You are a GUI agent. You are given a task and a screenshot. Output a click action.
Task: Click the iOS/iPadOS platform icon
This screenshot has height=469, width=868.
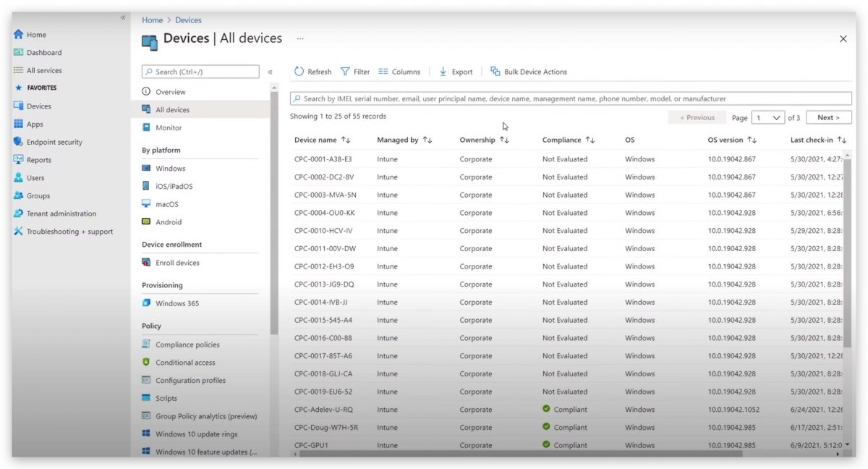pyautogui.click(x=146, y=186)
